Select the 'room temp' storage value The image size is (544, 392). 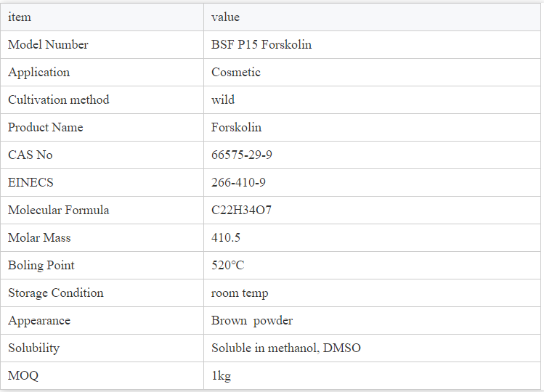240,293
